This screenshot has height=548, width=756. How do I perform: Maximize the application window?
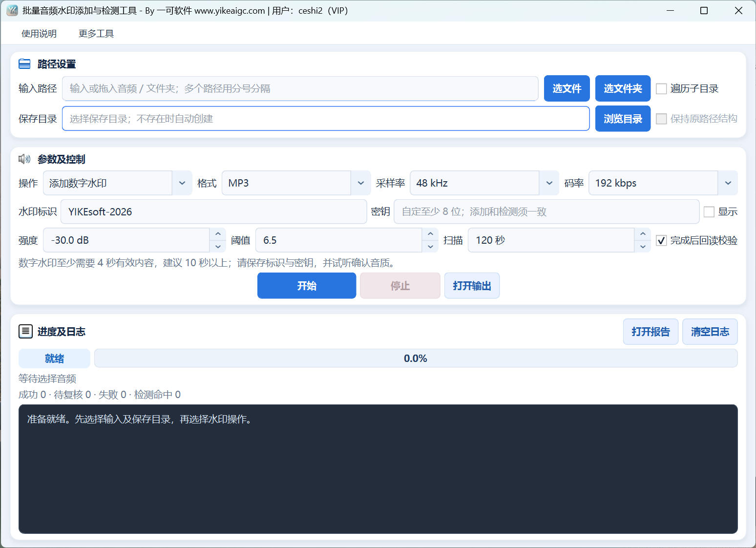tap(704, 11)
